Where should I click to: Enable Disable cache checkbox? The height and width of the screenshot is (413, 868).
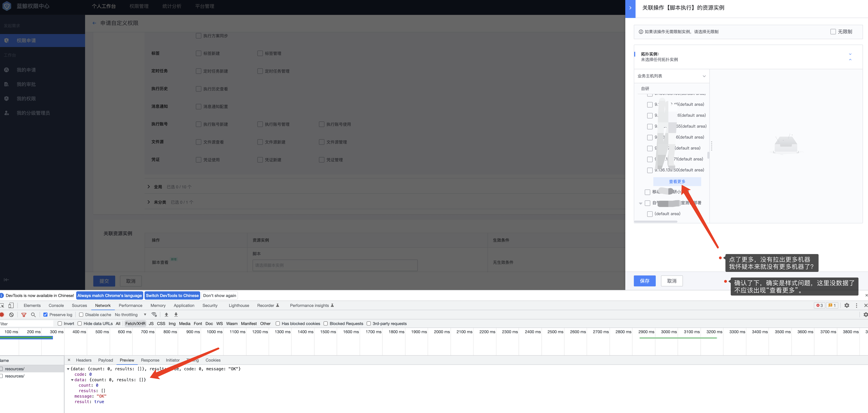click(x=81, y=315)
